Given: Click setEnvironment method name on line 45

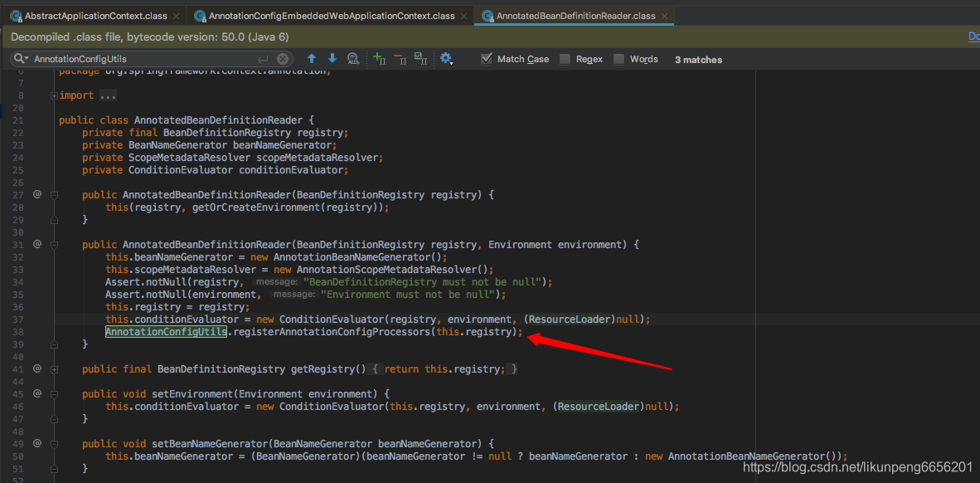Looking at the screenshot, I should tap(192, 394).
